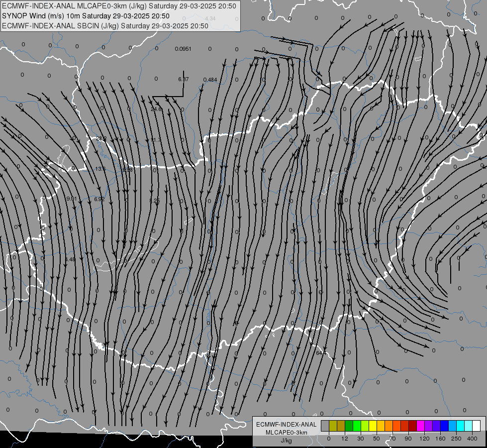Pick the pure blue legend swatch
487x448 pixels.
point(445,426)
